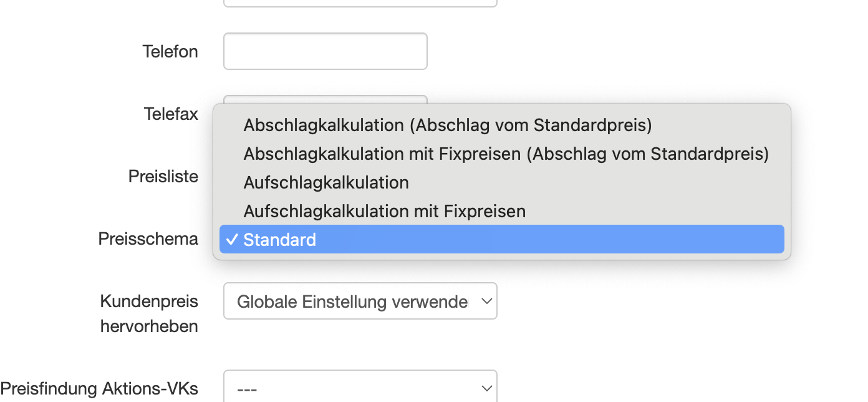Select Abschlagkalkulation mit Fixpreisen option

coord(505,154)
